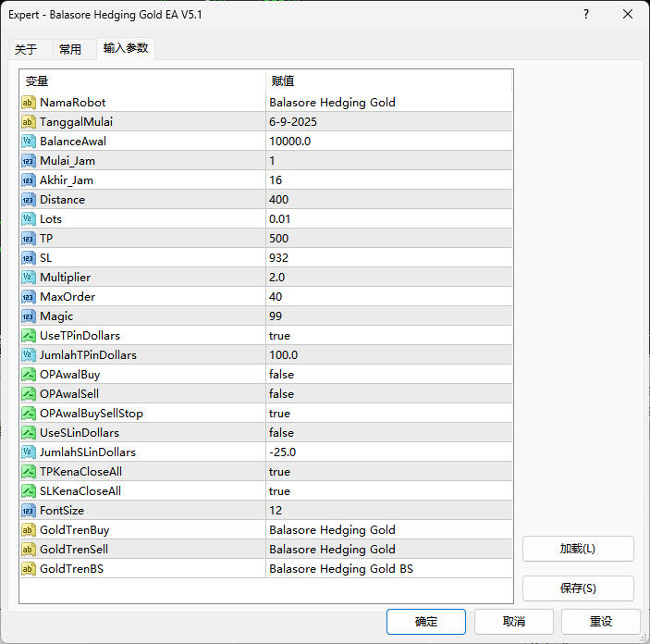The height and width of the screenshot is (644, 650).
Task: Click the 保存(S) button
Action: 578,588
